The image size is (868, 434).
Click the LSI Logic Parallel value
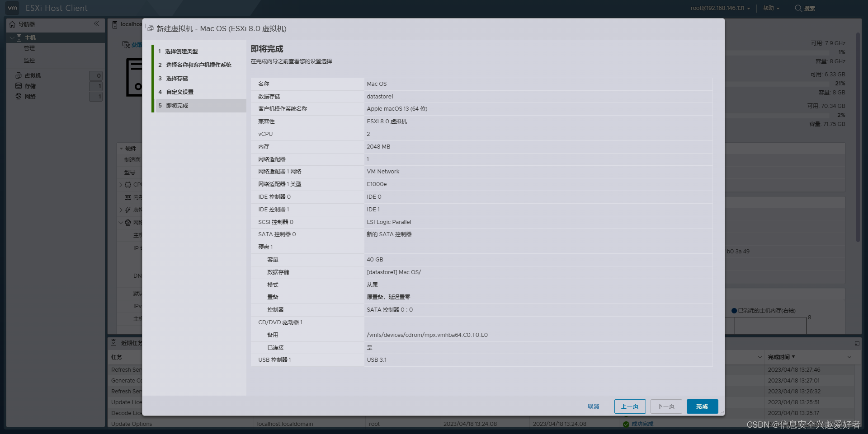click(x=389, y=222)
